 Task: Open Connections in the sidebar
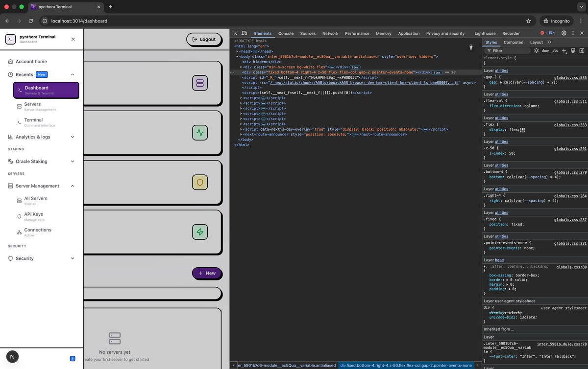point(38,232)
